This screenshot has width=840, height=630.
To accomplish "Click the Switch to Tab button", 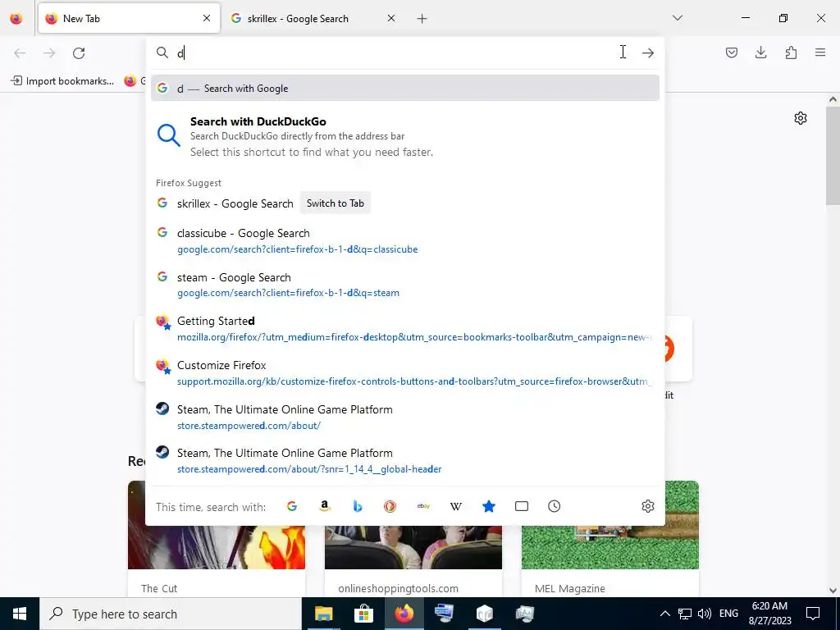I will (336, 203).
